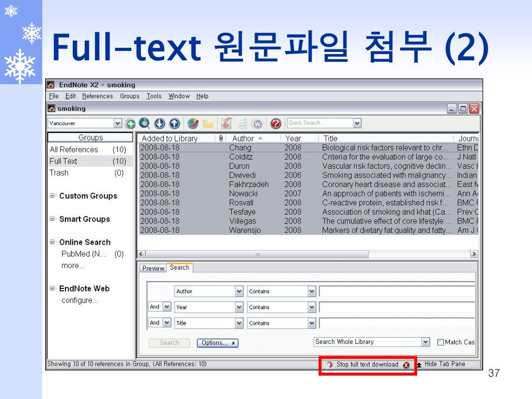Open the Window menu
Screen dimensions: 532x399
179,96
